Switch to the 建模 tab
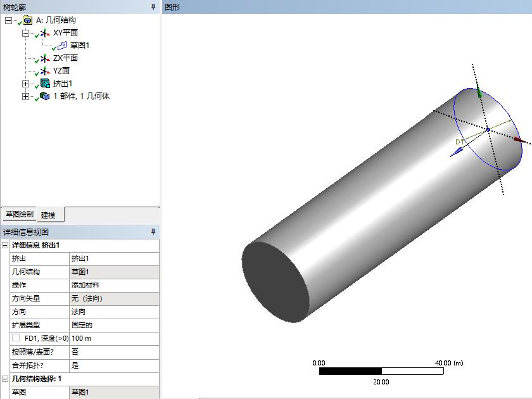 [x=49, y=215]
